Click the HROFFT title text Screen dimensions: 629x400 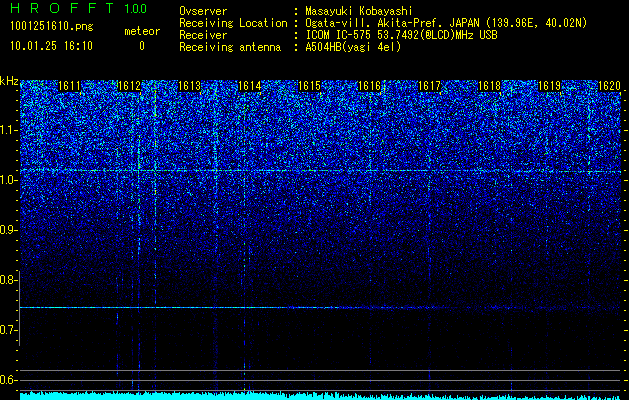click(x=63, y=8)
